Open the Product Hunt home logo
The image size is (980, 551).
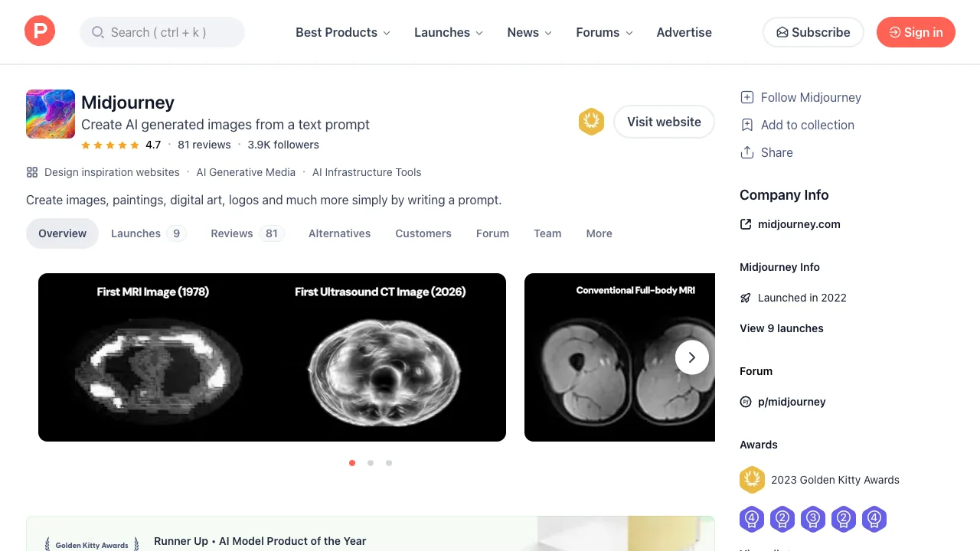pyautogui.click(x=40, y=31)
